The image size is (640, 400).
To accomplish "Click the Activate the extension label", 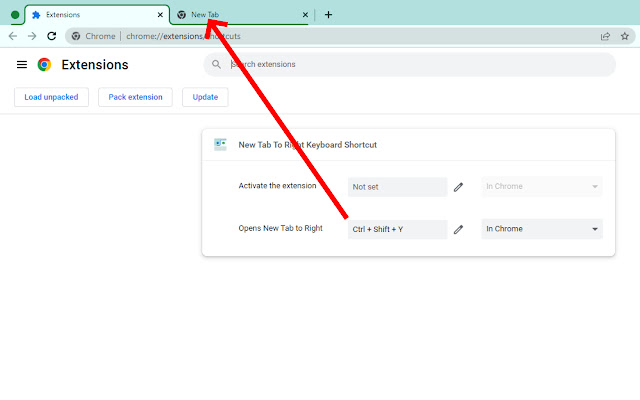I will point(277,186).
